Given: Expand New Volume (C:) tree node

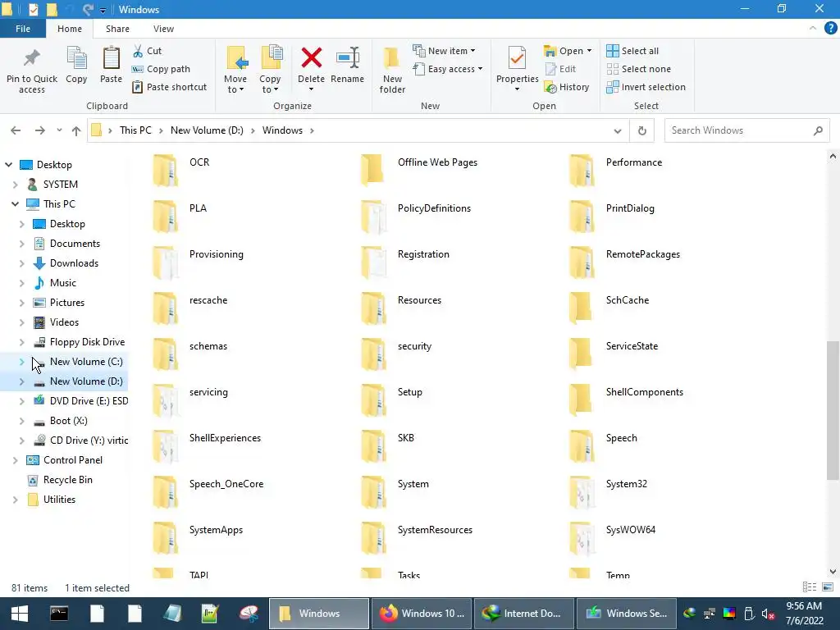Looking at the screenshot, I should 21,362.
